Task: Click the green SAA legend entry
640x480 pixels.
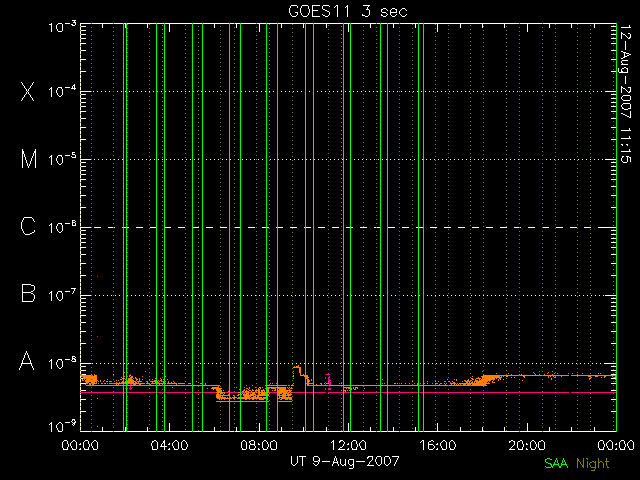Action: pos(556,463)
